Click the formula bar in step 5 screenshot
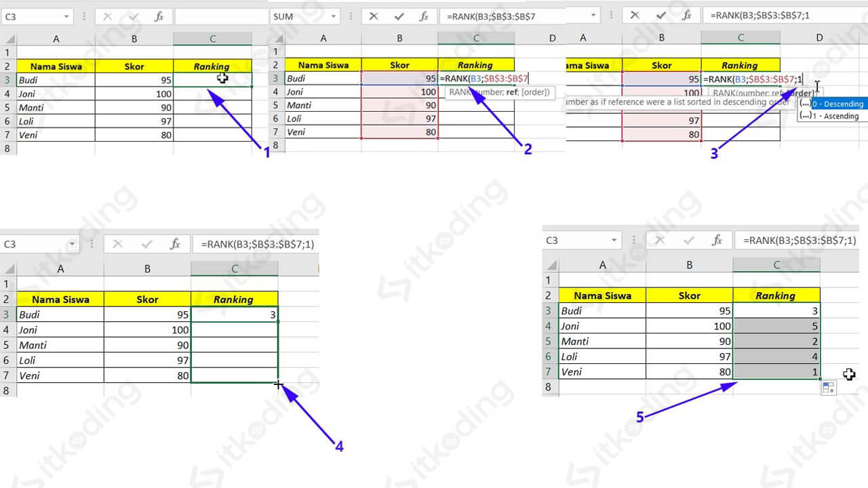868x488 pixels. [x=797, y=241]
